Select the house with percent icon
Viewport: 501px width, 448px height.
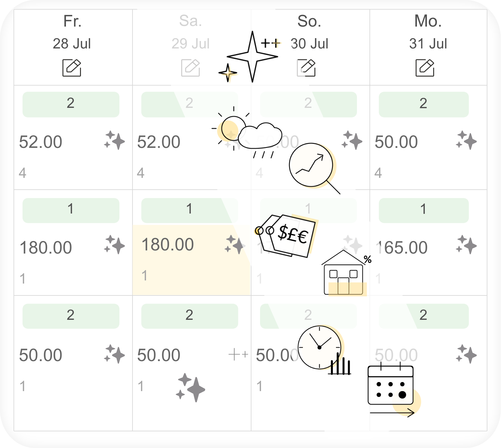pyautogui.click(x=345, y=273)
